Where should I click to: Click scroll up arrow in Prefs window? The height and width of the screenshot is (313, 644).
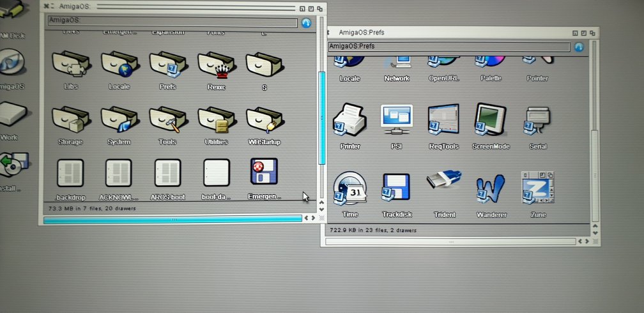tap(595, 226)
